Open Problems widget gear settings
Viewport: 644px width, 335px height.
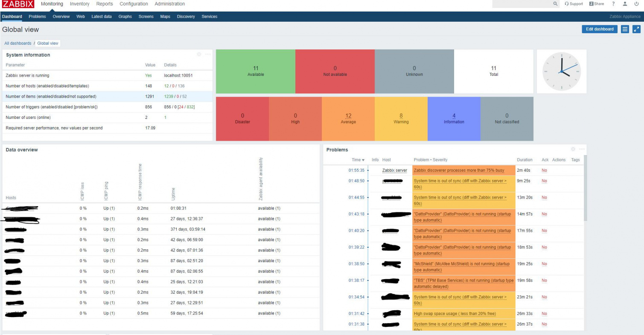573,149
